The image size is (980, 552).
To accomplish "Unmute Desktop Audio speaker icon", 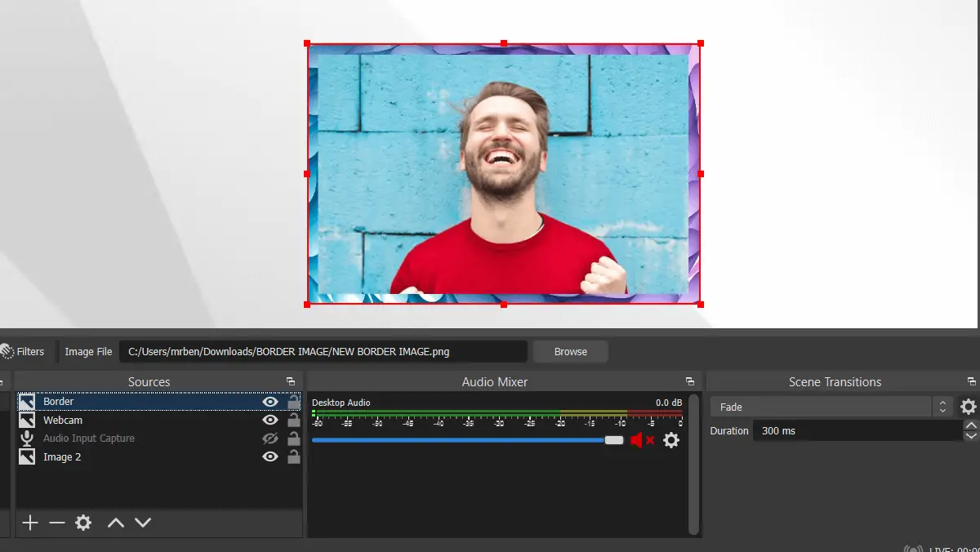I will [639, 439].
